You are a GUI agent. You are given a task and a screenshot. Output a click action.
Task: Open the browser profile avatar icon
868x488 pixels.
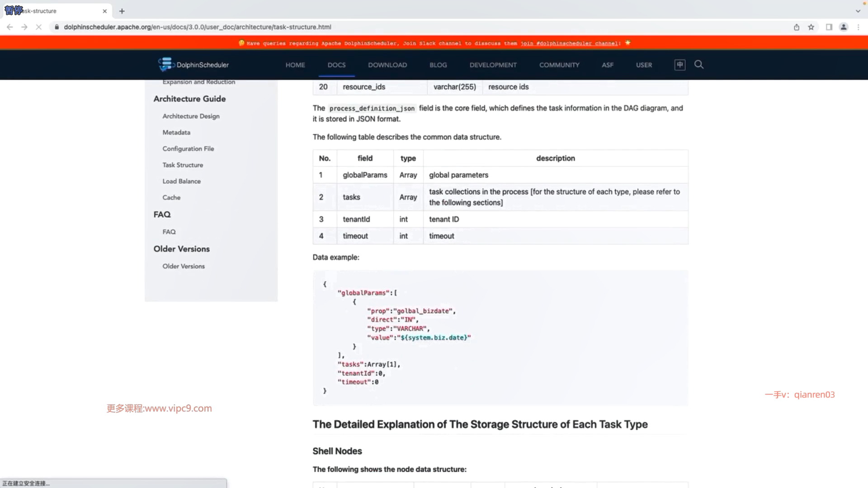[844, 27]
